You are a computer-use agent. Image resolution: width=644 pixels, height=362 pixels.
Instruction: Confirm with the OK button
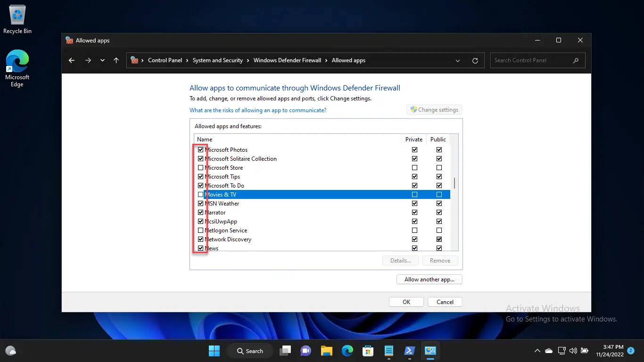point(406,302)
